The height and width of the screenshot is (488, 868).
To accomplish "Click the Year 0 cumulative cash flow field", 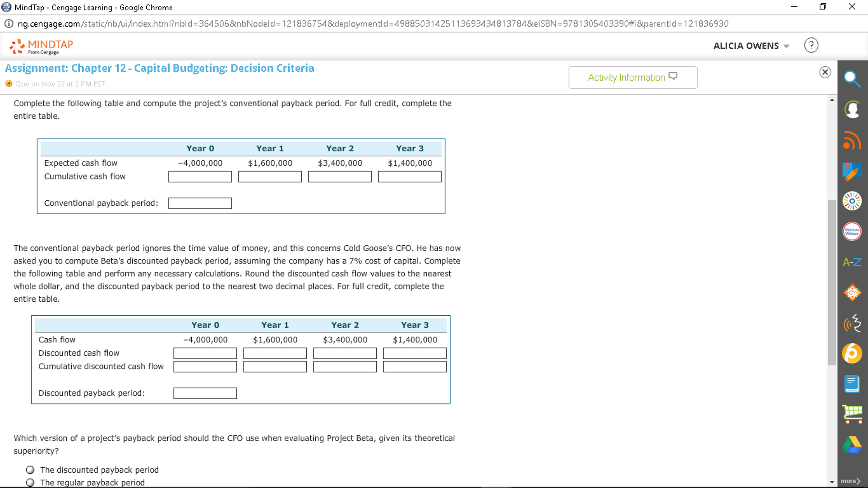I will click(200, 177).
